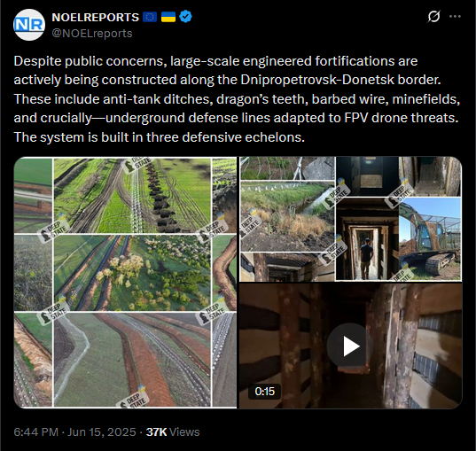Click the 0:15 video duration badge

click(x=264, y=392)
